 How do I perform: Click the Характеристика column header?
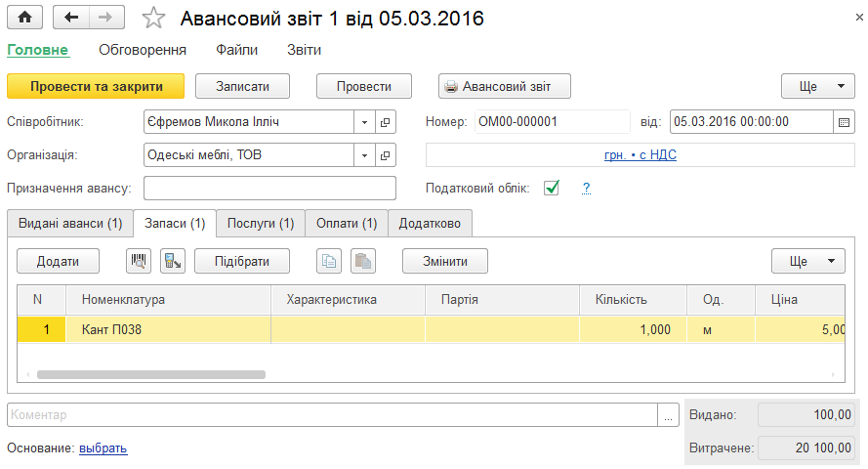click(x=349, y=300)
